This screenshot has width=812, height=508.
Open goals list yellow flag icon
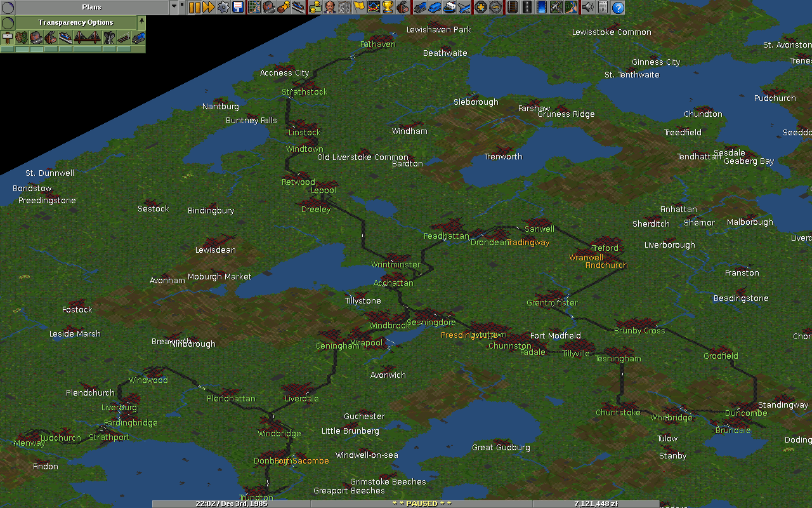pyautogui.click(x=359, y=8)
